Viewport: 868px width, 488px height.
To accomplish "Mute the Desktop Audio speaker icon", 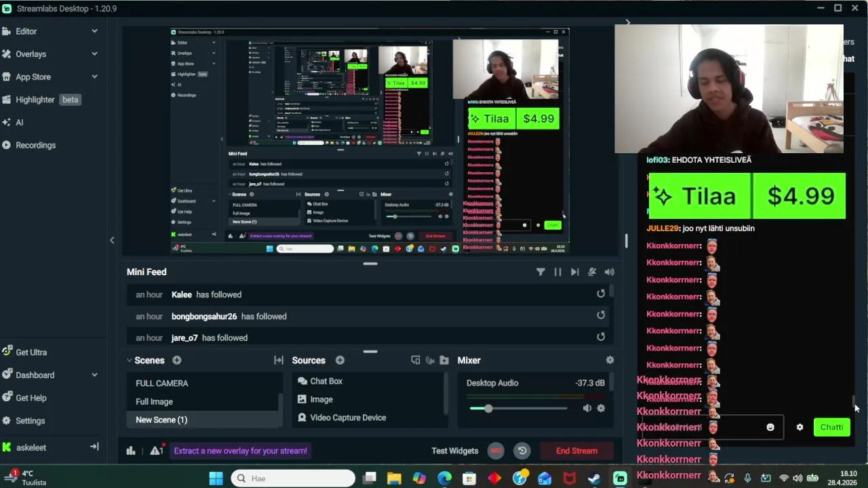I will [587, 408].
